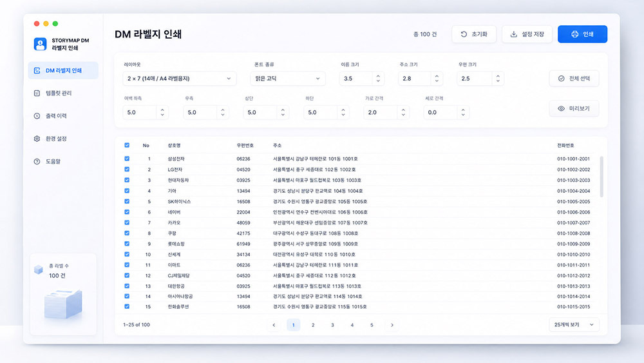This screenshot has height=363, width=644.
Task: Uncheck the LG전자 row checkbox
Action: click(x=127, y=169)
